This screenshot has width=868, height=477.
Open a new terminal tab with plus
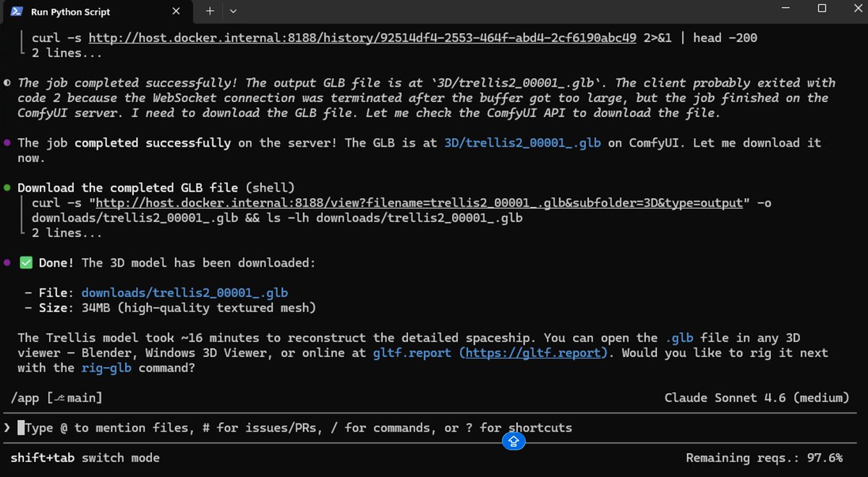point(210,11)
